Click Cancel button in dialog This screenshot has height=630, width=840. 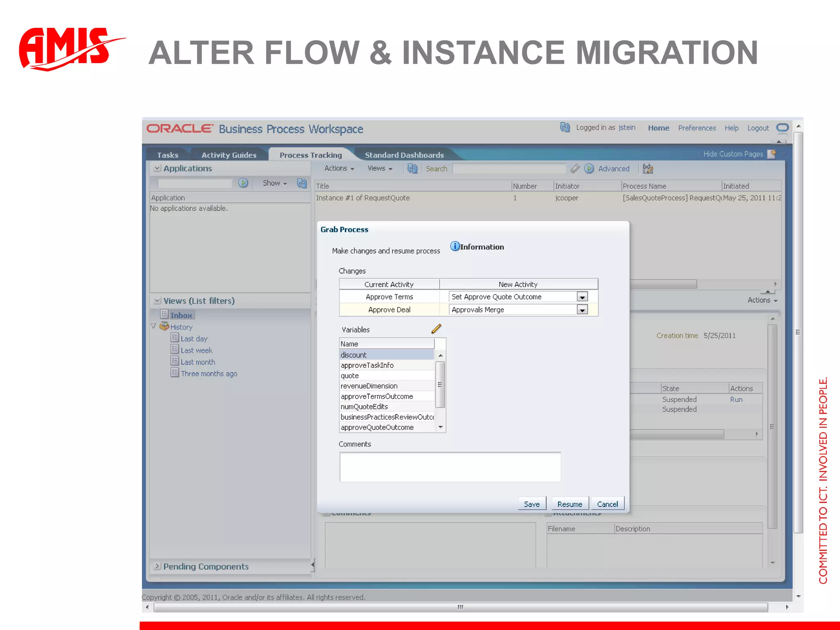[x=607, y=504]
